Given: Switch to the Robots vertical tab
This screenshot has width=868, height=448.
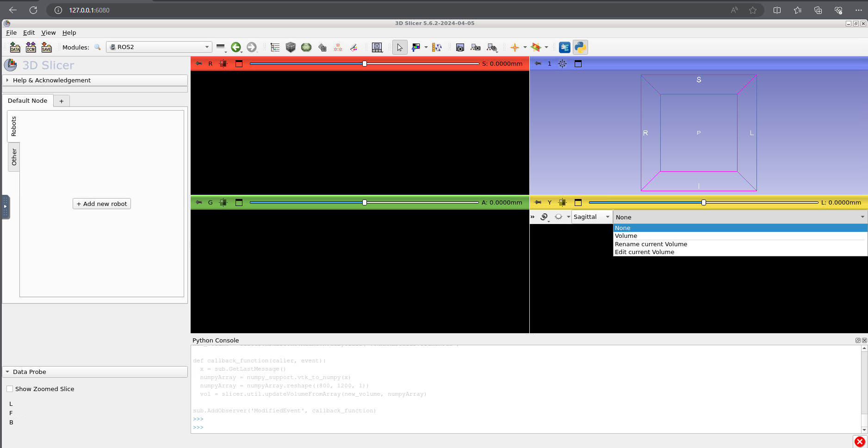Looking at the screenshot, I should point(13,126).
